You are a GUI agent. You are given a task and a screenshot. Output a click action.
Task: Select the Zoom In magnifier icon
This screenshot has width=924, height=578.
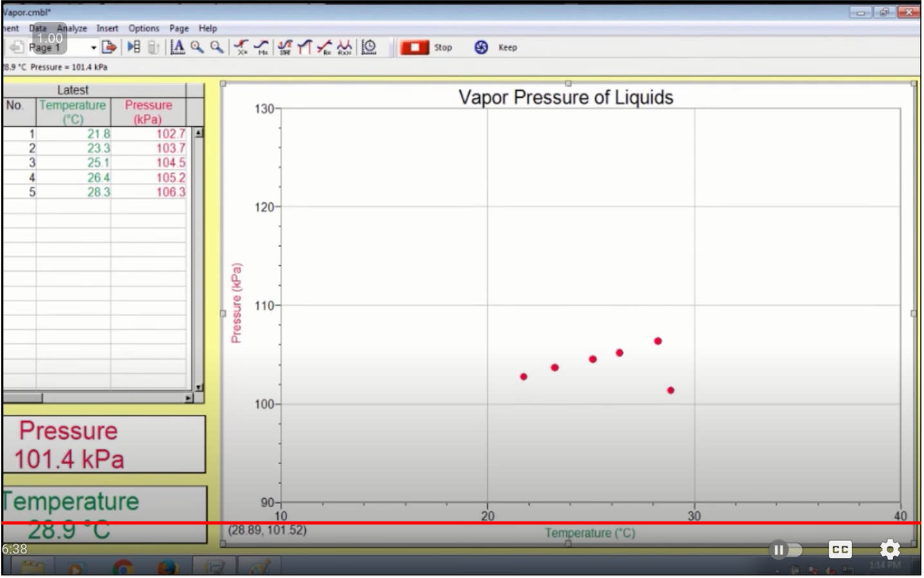[197, 47]
